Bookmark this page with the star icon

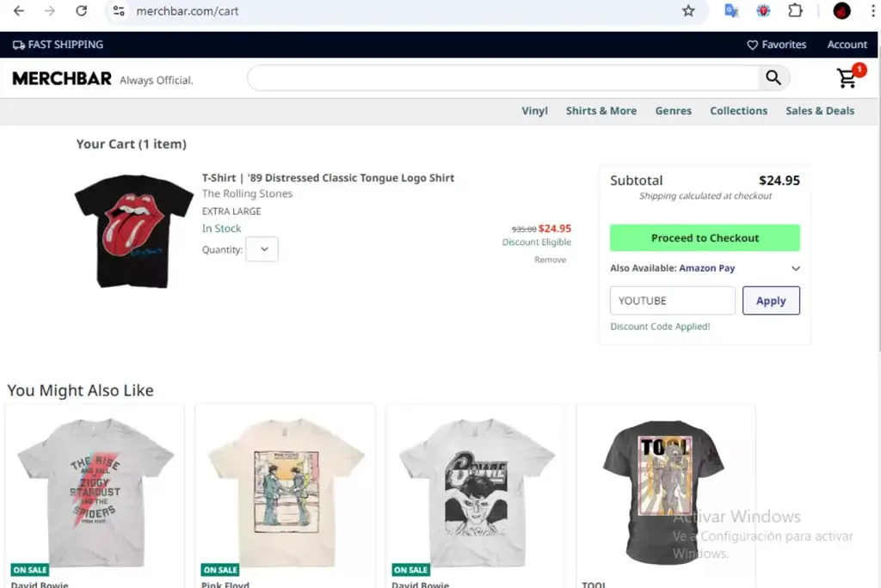pyautogui.click(x=688, y=10)
